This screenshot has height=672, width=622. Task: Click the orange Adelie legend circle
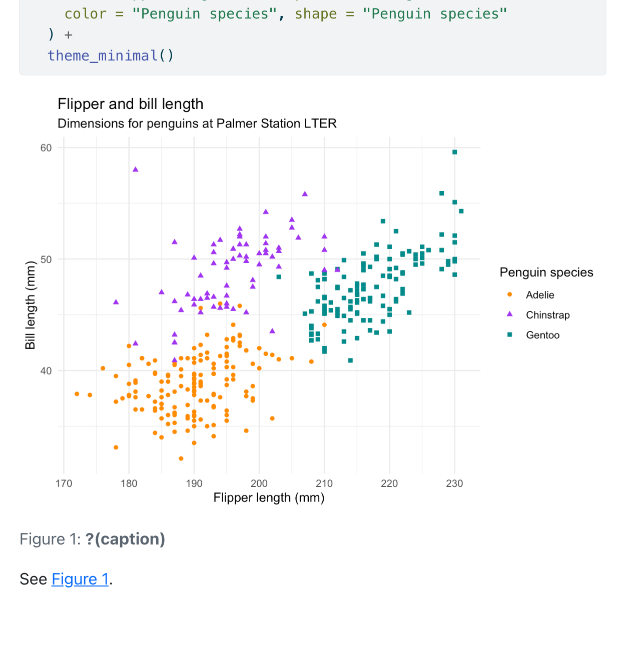coord(509,294)
